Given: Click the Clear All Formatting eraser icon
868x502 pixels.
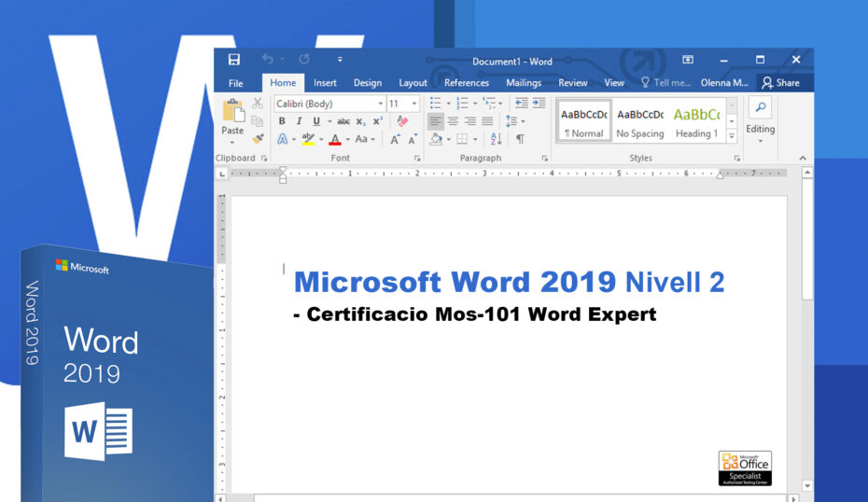Looking at the screenshot, I should [x=402, y=121].
